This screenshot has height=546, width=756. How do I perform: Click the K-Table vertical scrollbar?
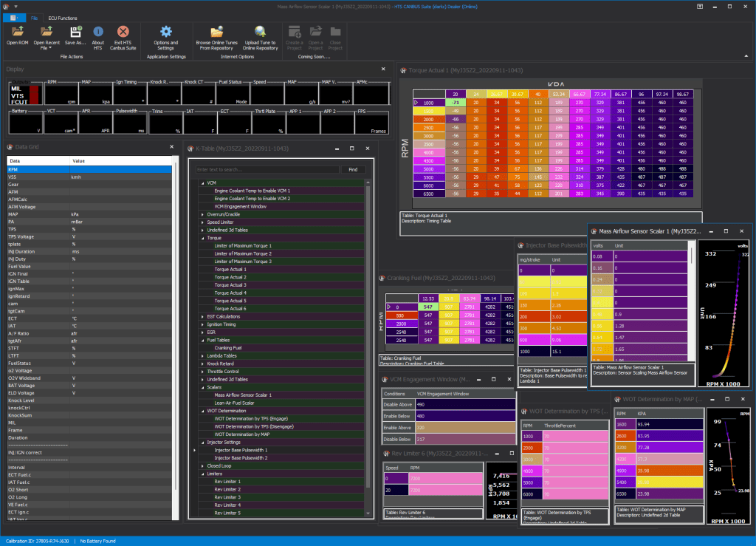coord(369,332)
